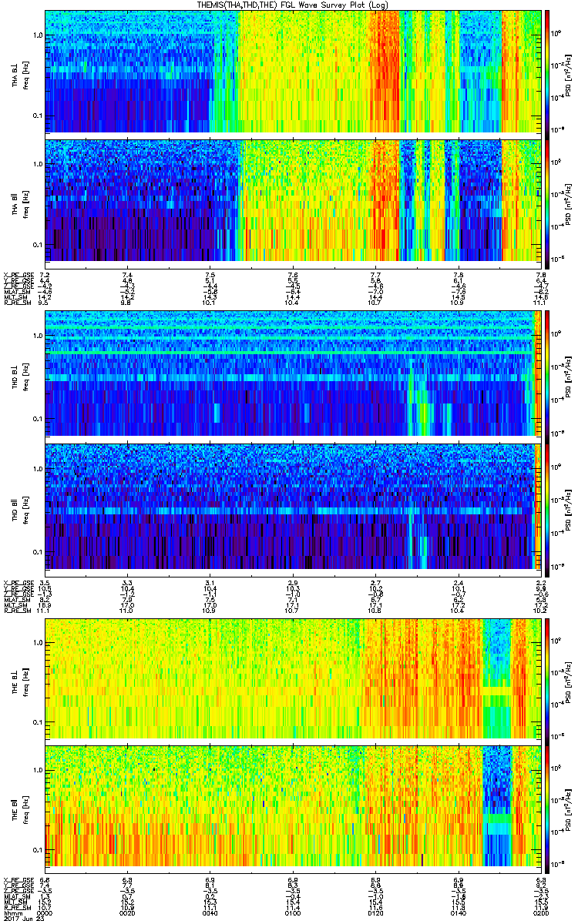Click the PSD color bar beside THE bottom panel

547,807
